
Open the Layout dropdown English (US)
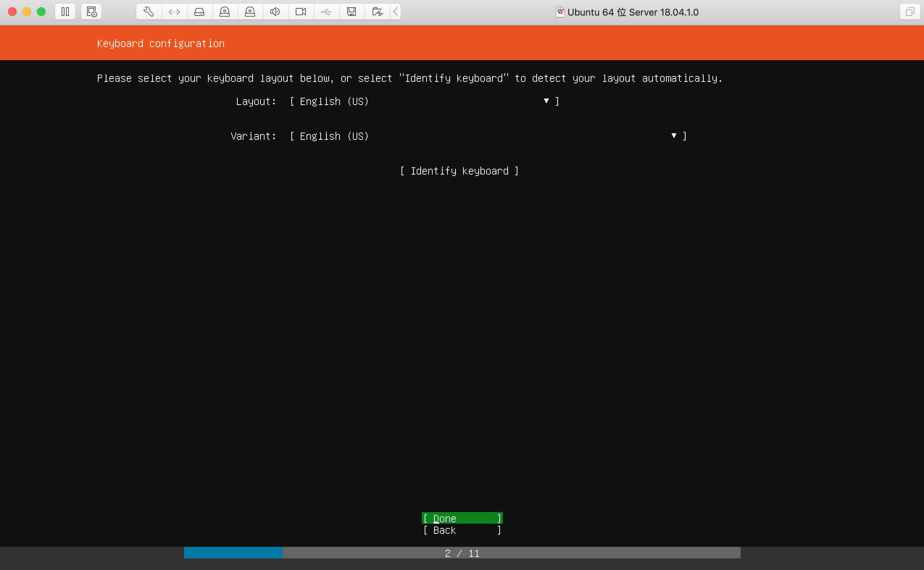424,101
